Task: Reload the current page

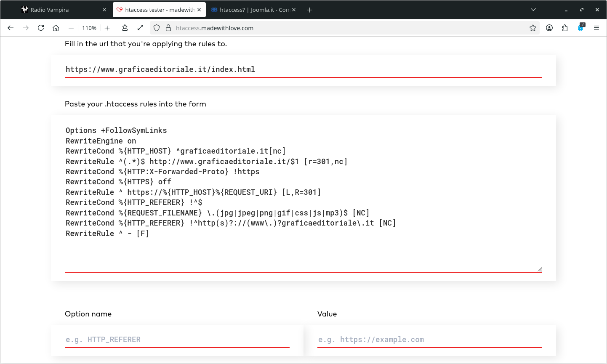Action: pyautogui.click(x=41, y=28)
